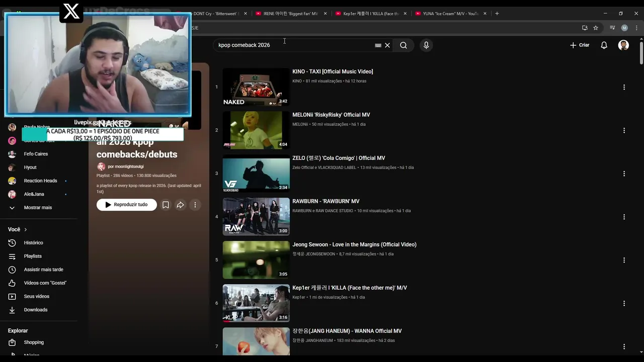This screenshot has width=644, height=362.
Task: Open the YouTube account avatar menu
Action: point(623,45)
